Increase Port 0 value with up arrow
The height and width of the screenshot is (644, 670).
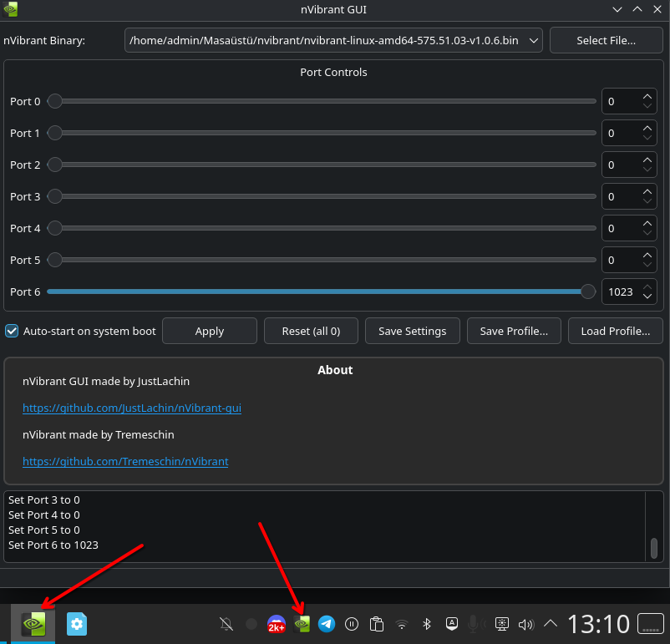click(x=647, y=97)
